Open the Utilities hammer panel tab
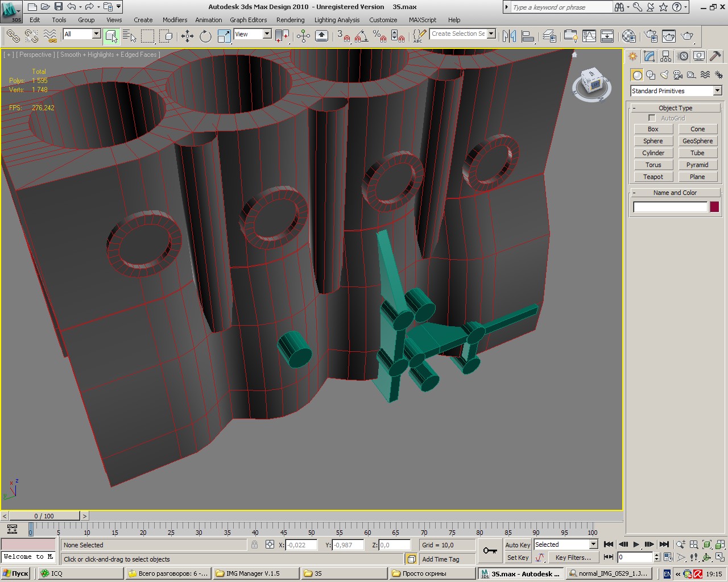Viewport: 728px width, 582px height. point(715,56)
